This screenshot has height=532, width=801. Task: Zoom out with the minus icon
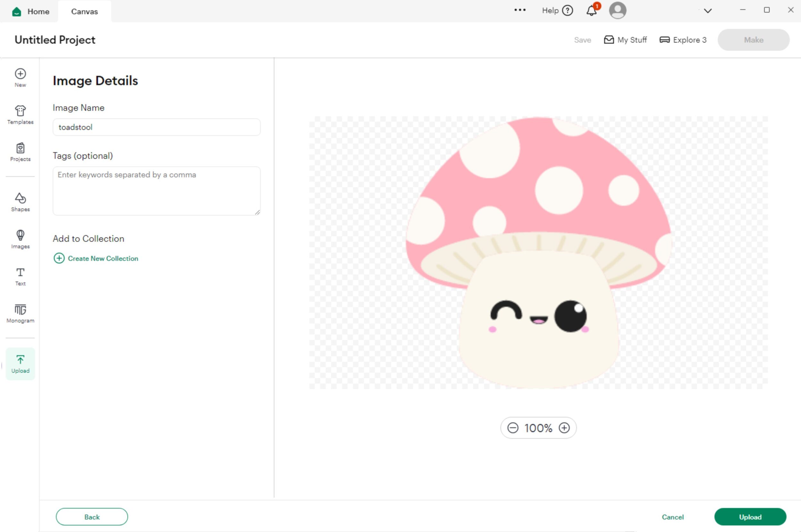(513, 428)
